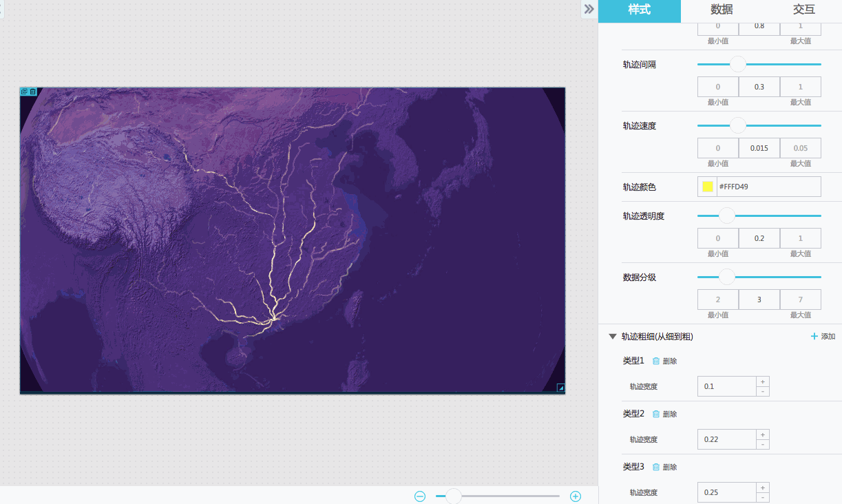
Task: Click the map widget's corner resize handle icon
Action: (x=560, y=388)
